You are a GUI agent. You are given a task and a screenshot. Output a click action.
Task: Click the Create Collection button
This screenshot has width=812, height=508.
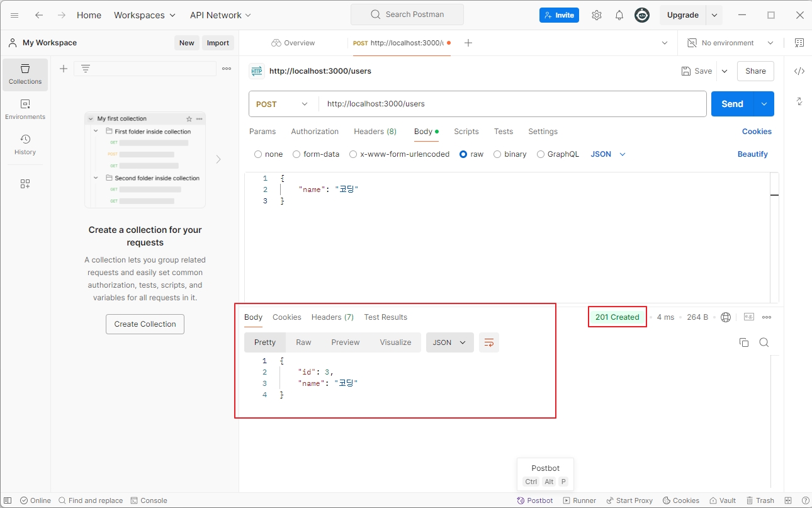(145, 324)
